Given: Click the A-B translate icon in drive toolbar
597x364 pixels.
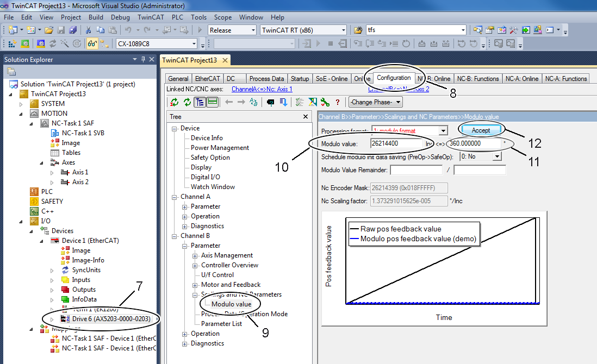Looking at the screenshot, I should tap(253, 102).
